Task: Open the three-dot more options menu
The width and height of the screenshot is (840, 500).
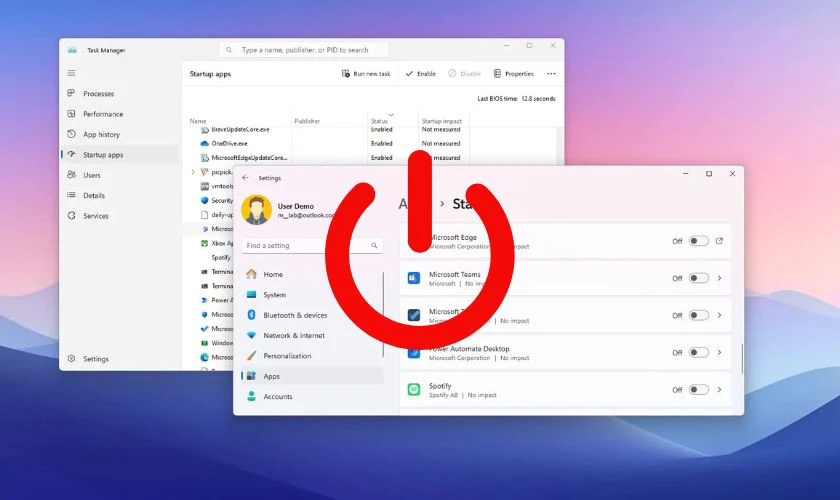Action: point(551,73)
